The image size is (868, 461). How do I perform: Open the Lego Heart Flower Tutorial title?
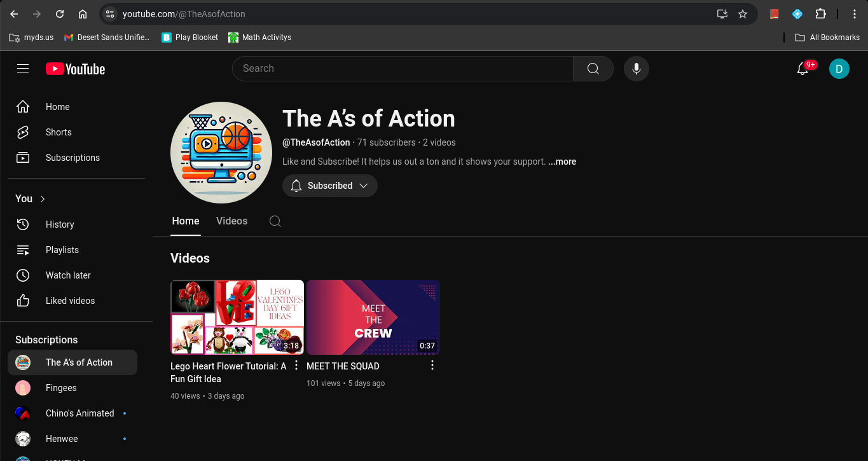pyautogui.click(x=228, y=373)
